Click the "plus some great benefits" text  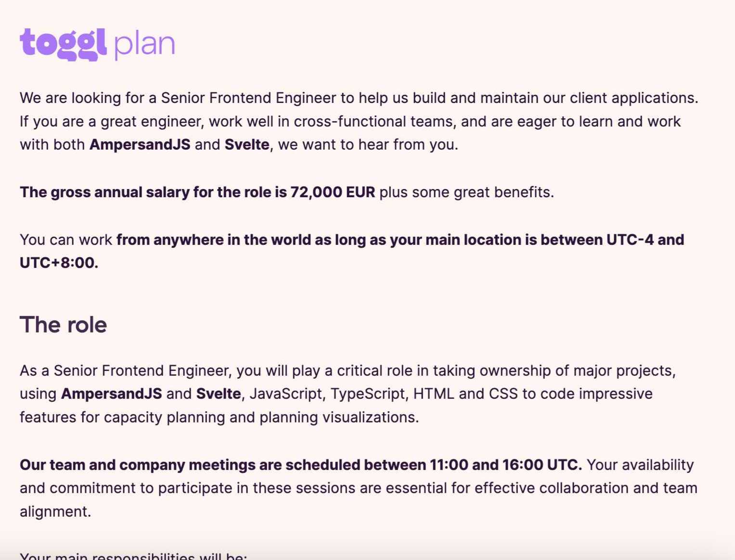[x=466, y=192]
